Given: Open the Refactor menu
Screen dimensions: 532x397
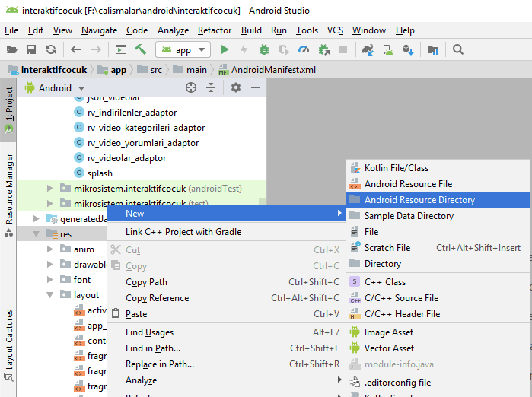Looking at the screenshot, I should [215, 30].
